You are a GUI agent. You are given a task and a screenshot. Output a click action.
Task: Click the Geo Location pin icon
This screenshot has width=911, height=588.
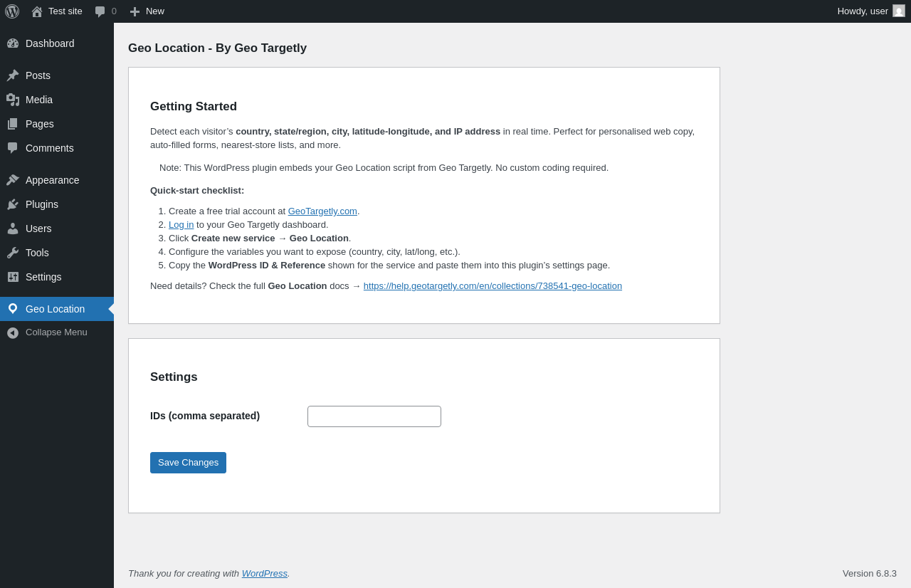pos(13,309)
